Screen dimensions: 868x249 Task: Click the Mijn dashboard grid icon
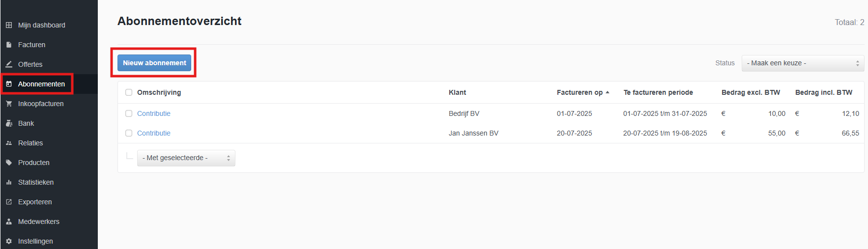pos(9,25)
